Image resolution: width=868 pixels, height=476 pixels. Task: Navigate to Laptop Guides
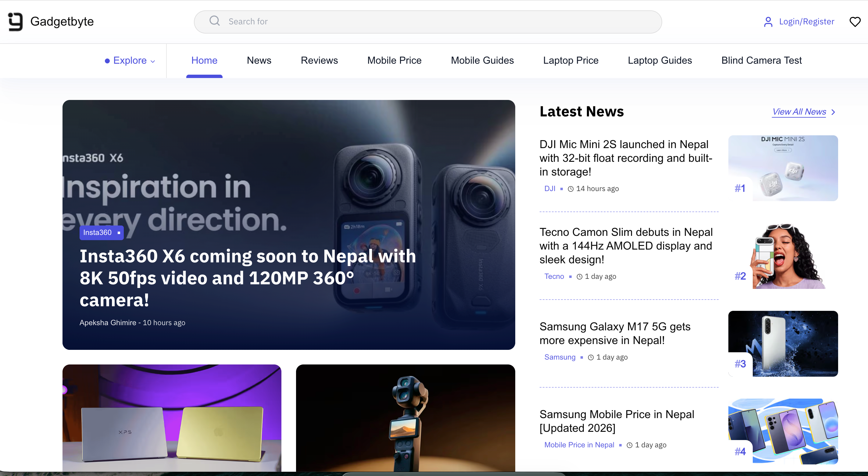[659, 60]
